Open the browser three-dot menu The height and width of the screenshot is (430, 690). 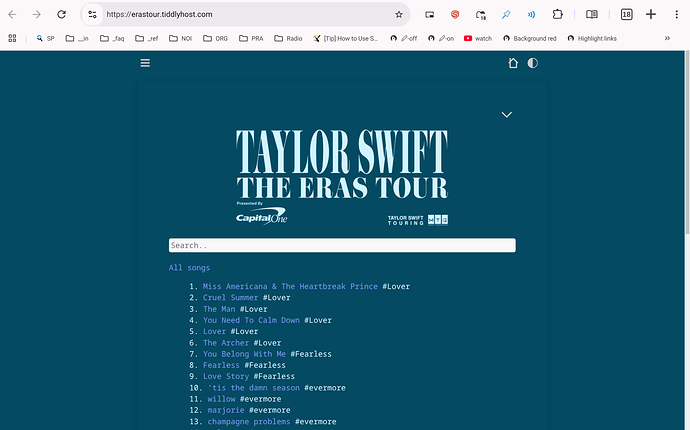coord(676,15)
